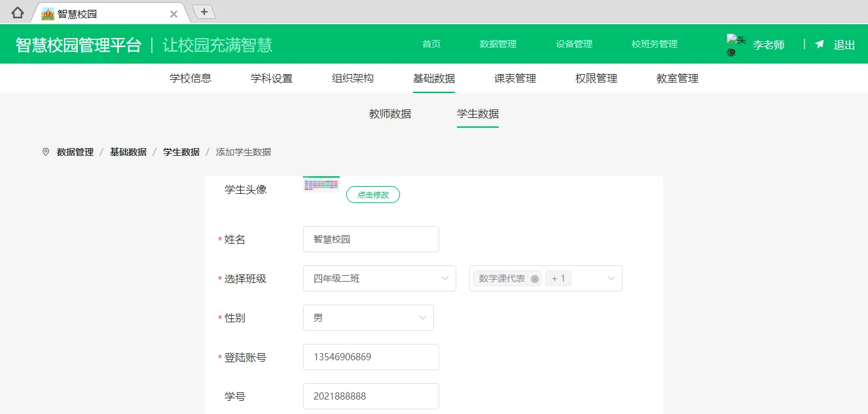
Task: Focus the 学号 input field
Action: pyautogui.click(x=371, y=396)
